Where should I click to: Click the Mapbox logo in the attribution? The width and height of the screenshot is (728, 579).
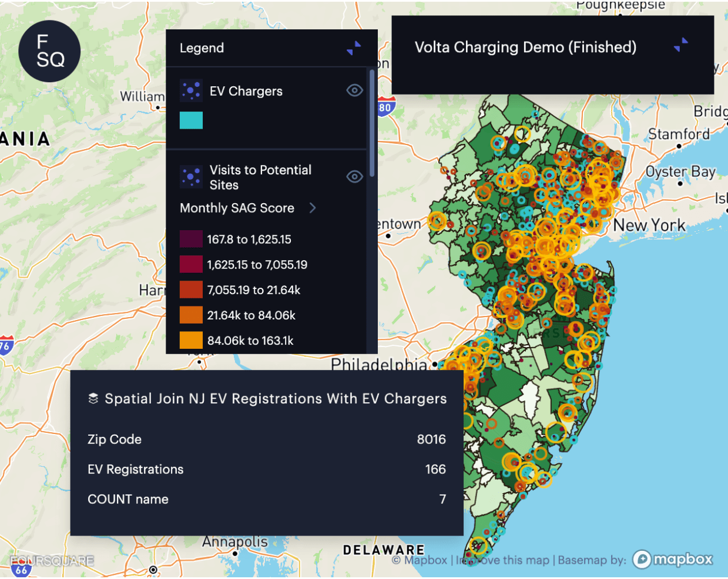tap(673, 559)
